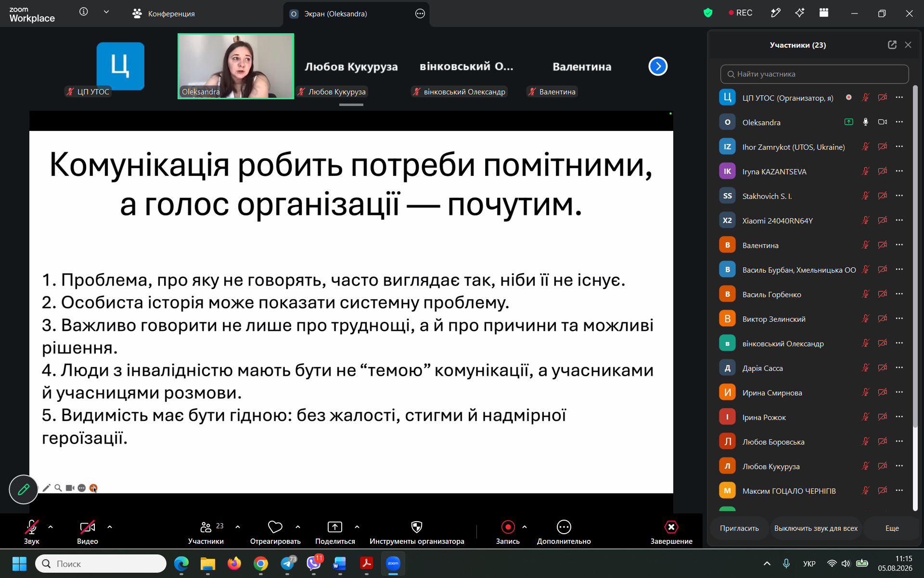Open the Windows Start menu
The height and width of the screenshot is (578, 924).
[x=19, y=564]
